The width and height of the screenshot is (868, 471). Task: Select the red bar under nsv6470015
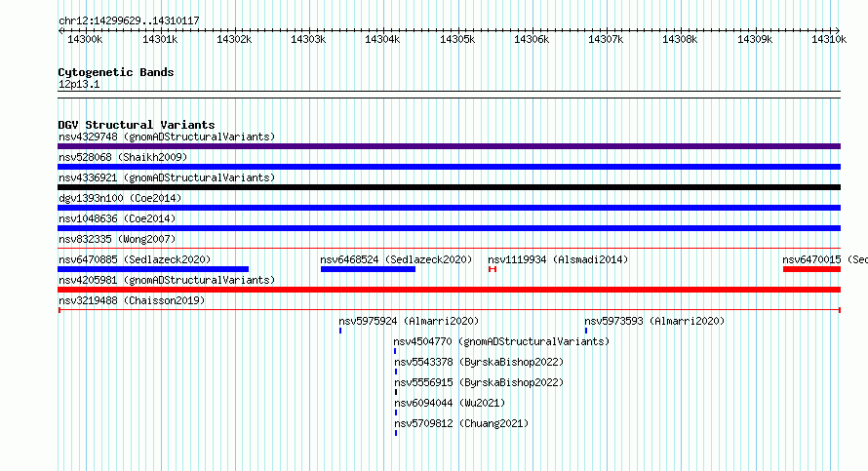812,269
